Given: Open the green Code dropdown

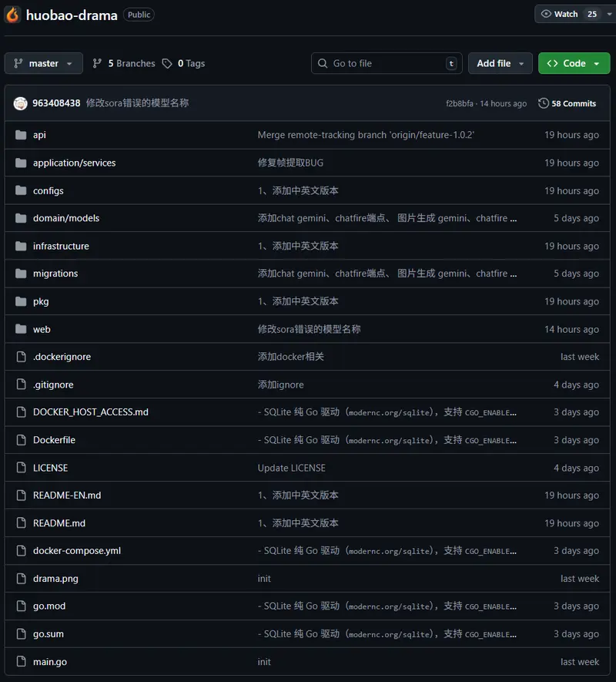Looking at the screenshot, I should coord(574,64).
